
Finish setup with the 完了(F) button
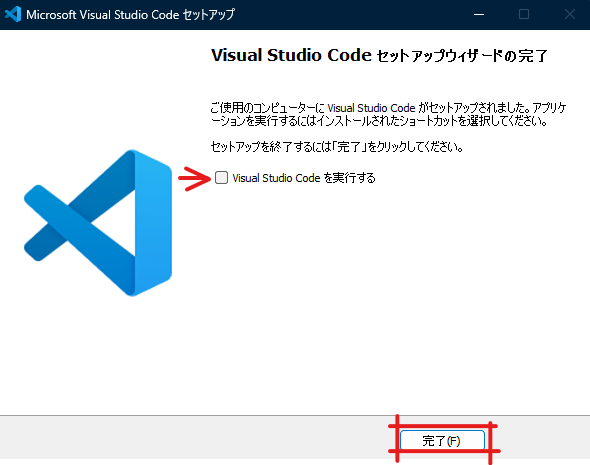[x=442, y=440]
